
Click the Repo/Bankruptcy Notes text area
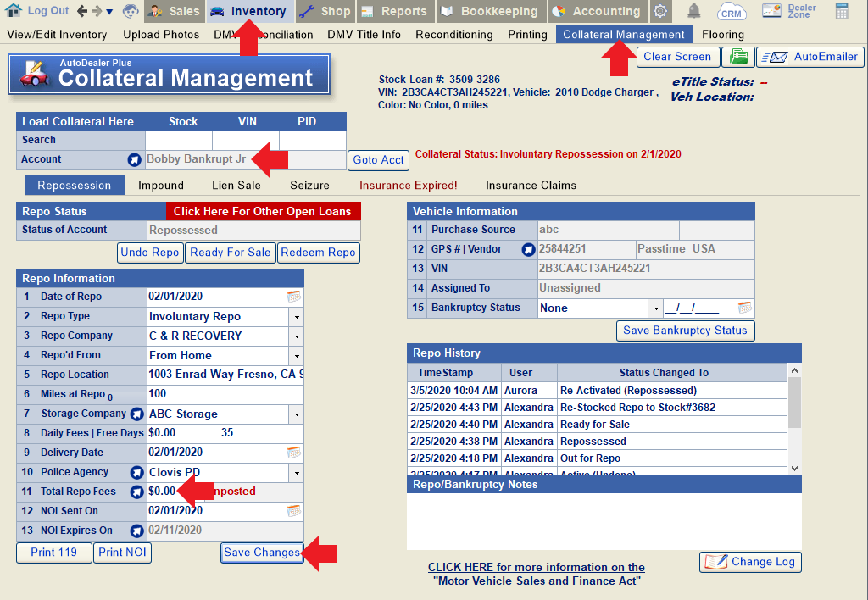pos(604,521)
